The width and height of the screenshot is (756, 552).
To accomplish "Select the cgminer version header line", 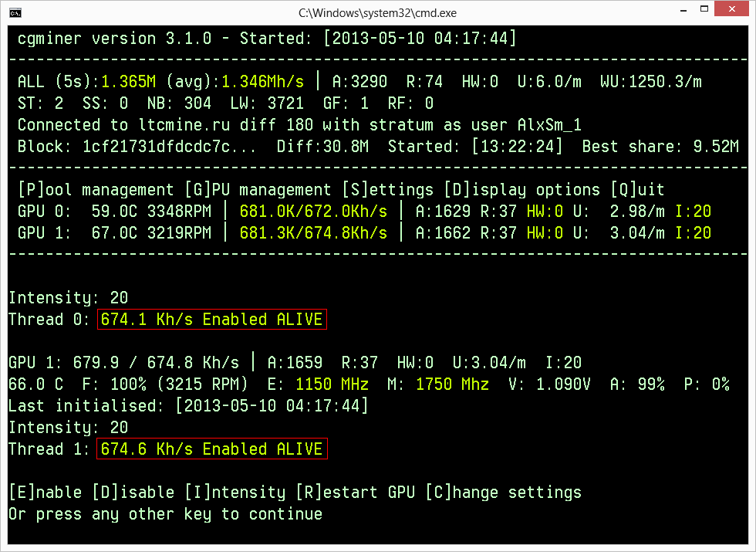I will [x=262, y=38].
